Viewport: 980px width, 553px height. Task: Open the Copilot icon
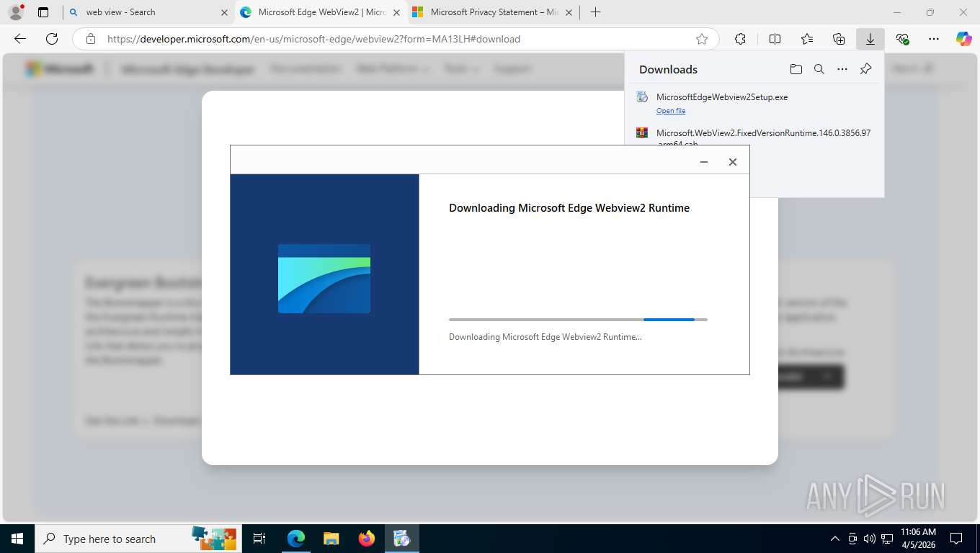[964, 39]
